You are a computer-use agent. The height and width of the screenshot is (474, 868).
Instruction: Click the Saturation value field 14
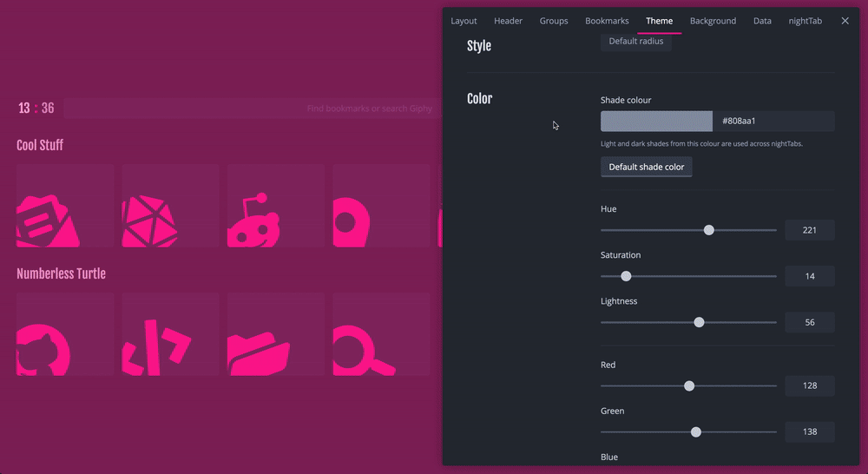click(809, 276)
